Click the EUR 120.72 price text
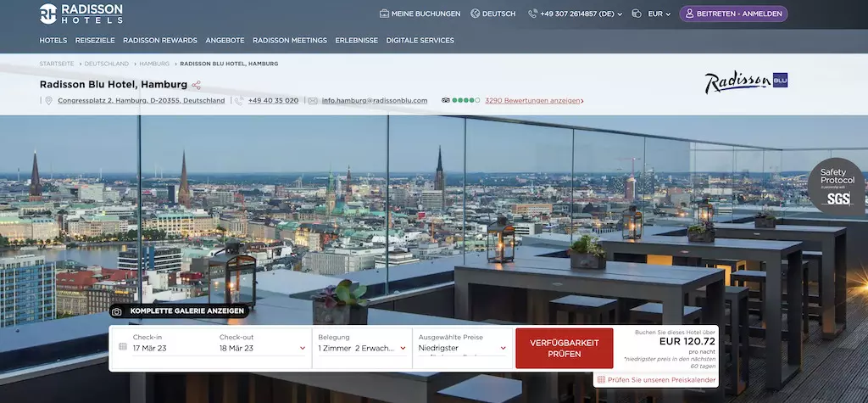Viewport: 868px width, 403px height. point(687,341)
